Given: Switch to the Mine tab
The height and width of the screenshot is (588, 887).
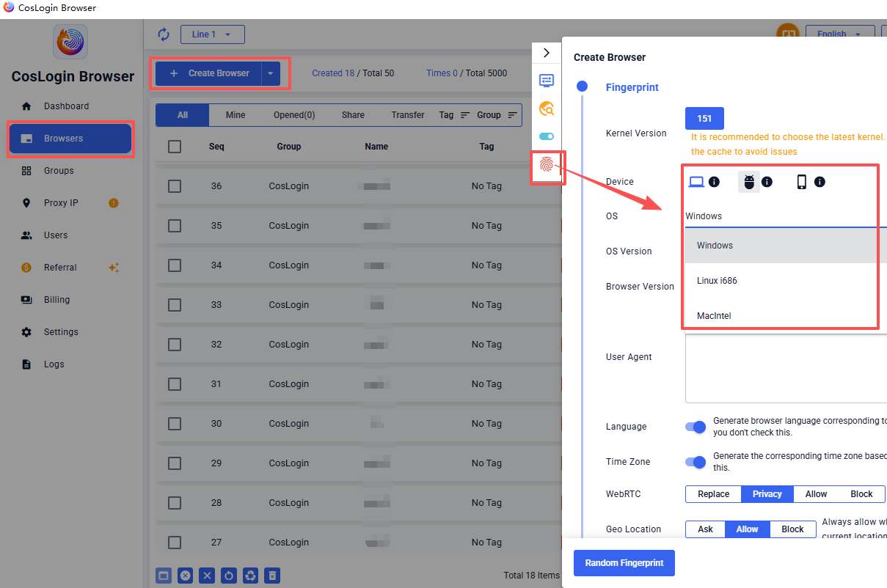Looking at the screenshot, I should point(236,115).
